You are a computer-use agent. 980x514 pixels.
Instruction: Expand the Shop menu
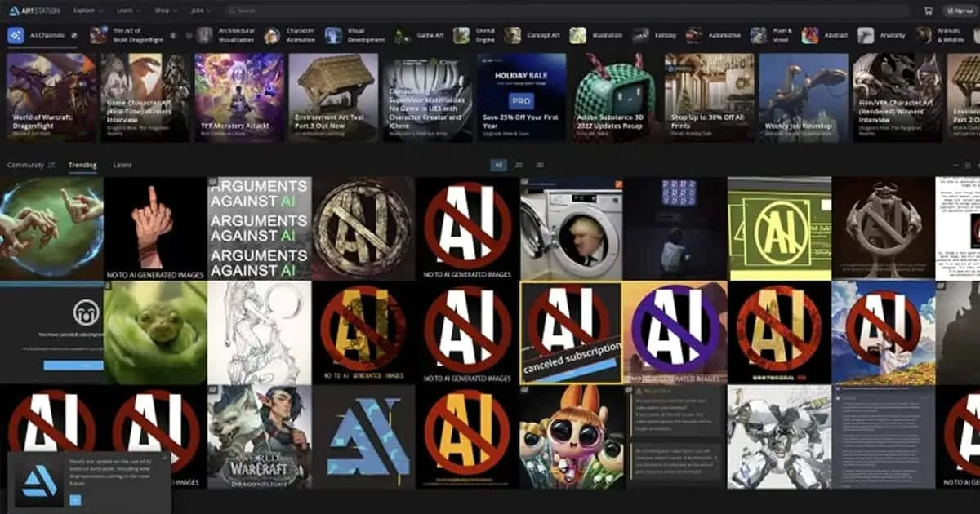click(166, 11)
